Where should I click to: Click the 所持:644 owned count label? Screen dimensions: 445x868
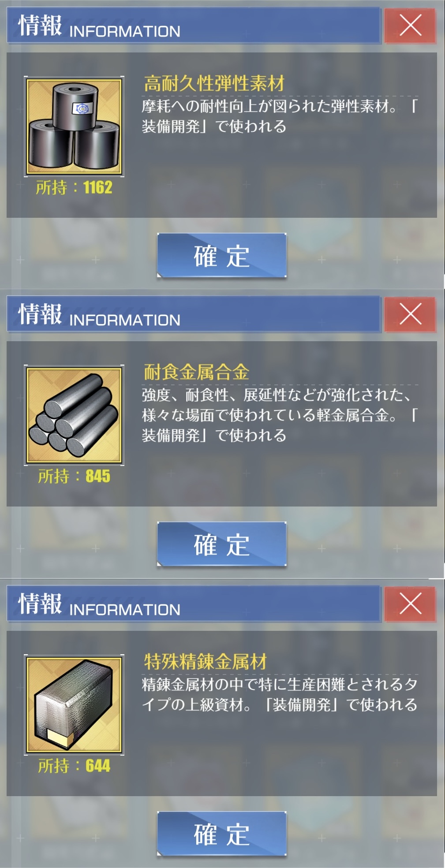click(74, 766)
